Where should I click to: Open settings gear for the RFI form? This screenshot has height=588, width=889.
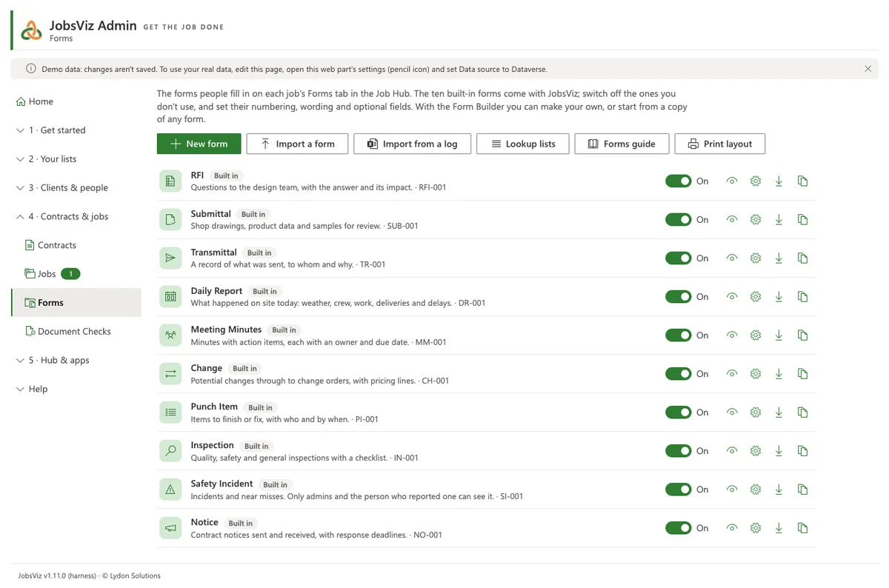(x=756, y=181)
